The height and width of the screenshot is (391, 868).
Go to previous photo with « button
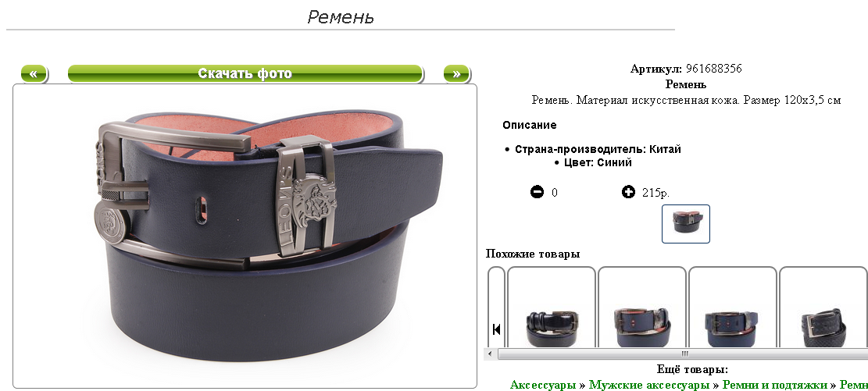[x=34, y=73]
